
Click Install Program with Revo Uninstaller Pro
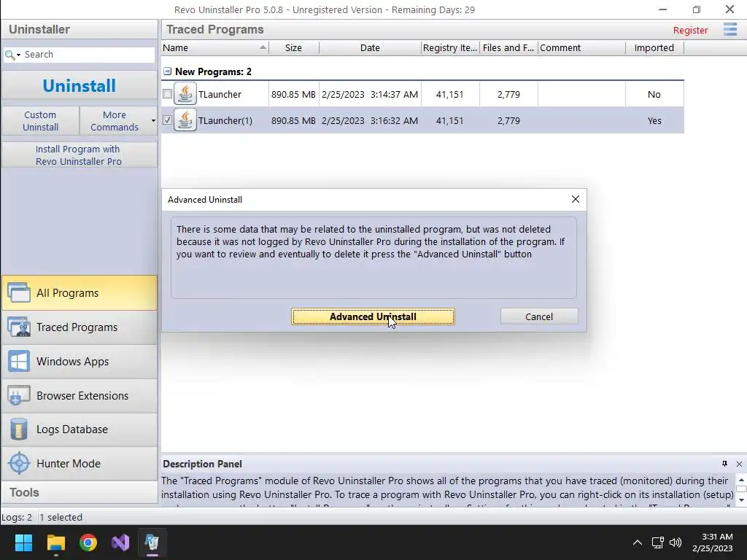coord(79,155)
